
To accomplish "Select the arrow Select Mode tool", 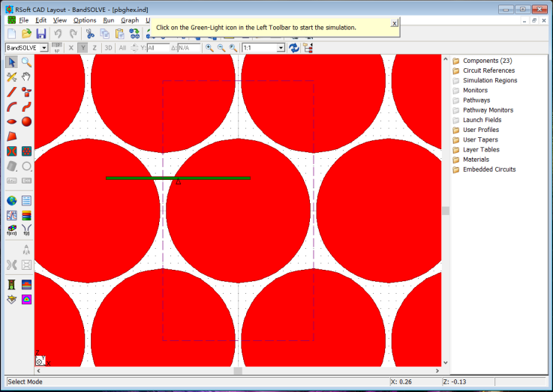I will pyautogui.click(x=12, y=62).
